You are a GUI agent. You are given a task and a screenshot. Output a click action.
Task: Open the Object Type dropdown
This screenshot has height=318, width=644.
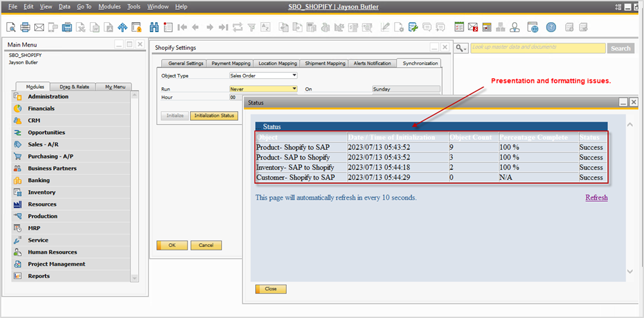click(294, 76)
